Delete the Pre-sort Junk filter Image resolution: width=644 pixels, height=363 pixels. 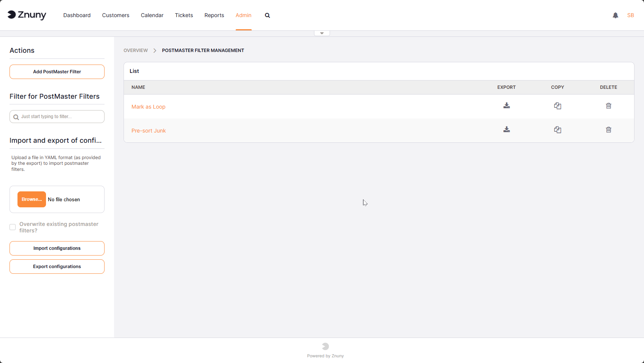pyautogui.click(x=608, y=129)
